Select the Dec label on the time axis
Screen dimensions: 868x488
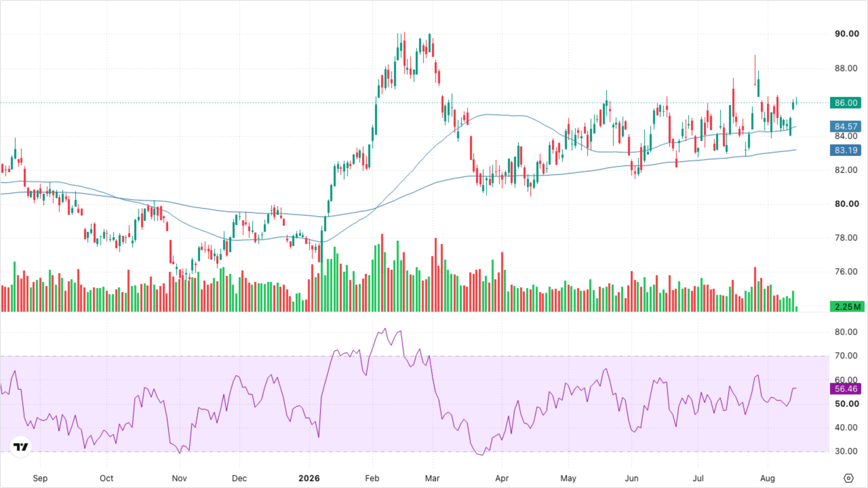click(x=239, y=479)
